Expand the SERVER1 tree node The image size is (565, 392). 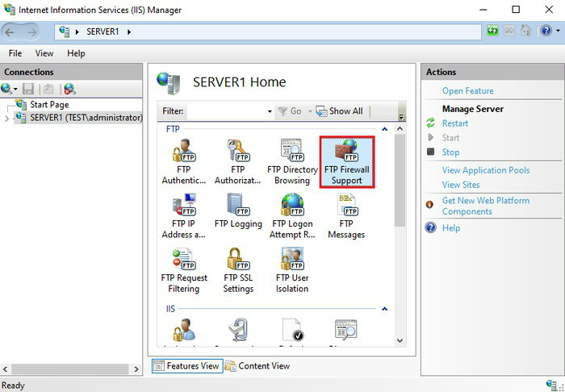coord(7,118)
